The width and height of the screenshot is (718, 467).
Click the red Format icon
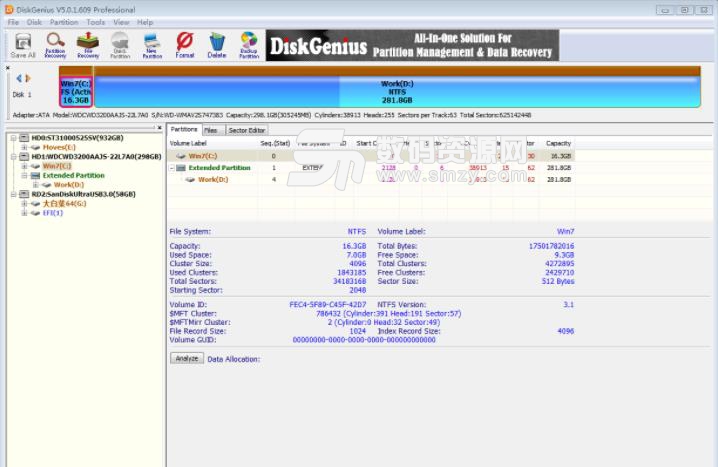(x=185, y=45)
